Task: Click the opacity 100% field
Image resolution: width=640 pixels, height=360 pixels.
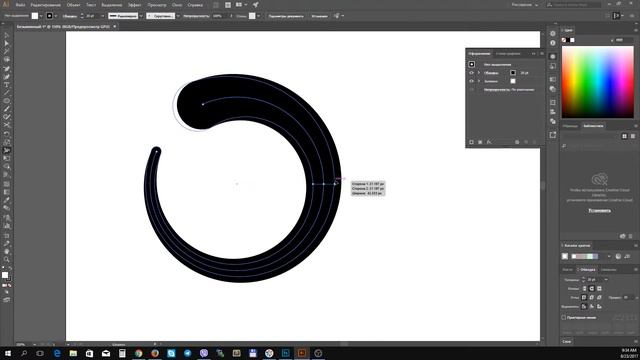Action: 219,16
